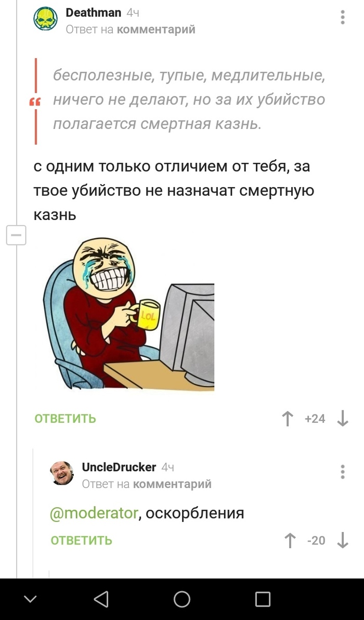Open UncleDrucker username profile link
The width and height of the screenshot is (364, 620).
tap(119, 468)
